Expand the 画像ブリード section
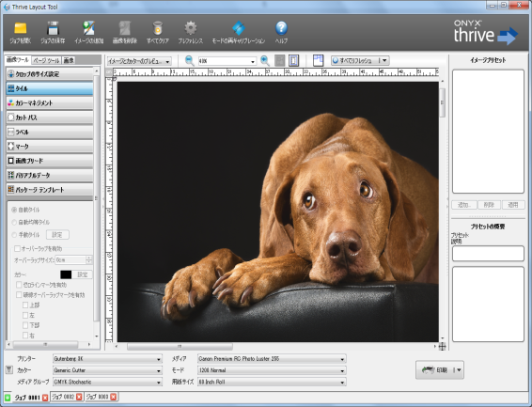The image size is (532, 407). 50,161
